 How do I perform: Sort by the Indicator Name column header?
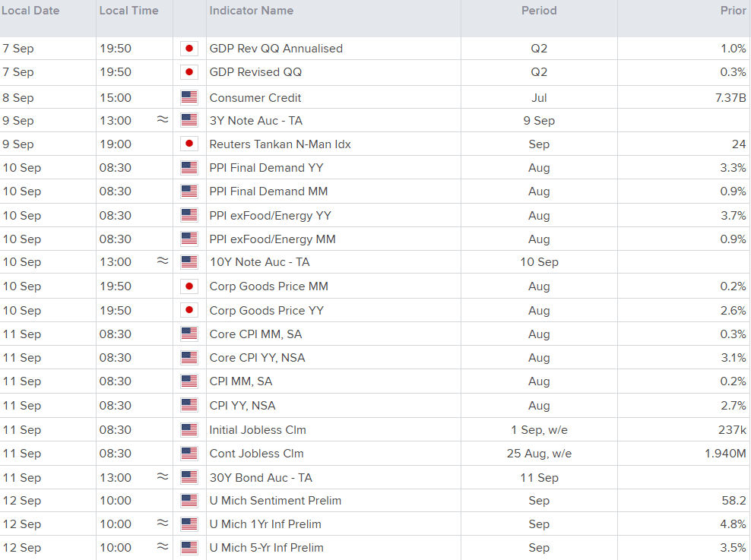click(252, 11)
